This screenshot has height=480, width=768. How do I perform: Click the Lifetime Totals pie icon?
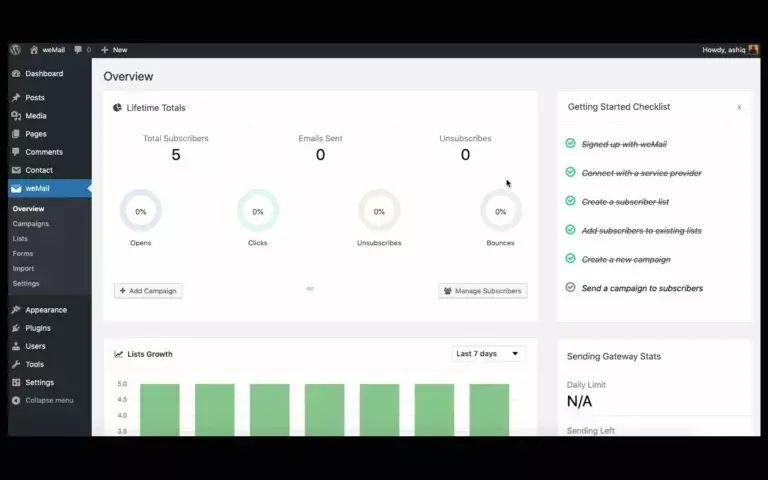click(117, 107)
